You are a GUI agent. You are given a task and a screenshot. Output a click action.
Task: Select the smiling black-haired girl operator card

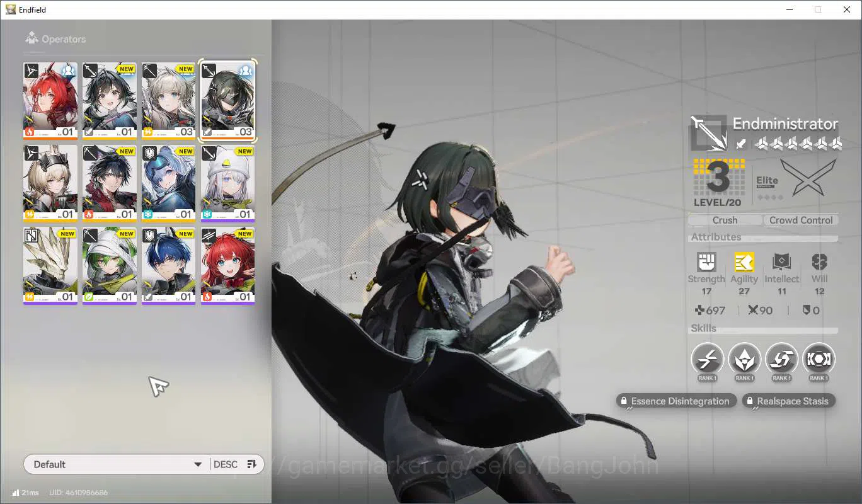(110, 101)
